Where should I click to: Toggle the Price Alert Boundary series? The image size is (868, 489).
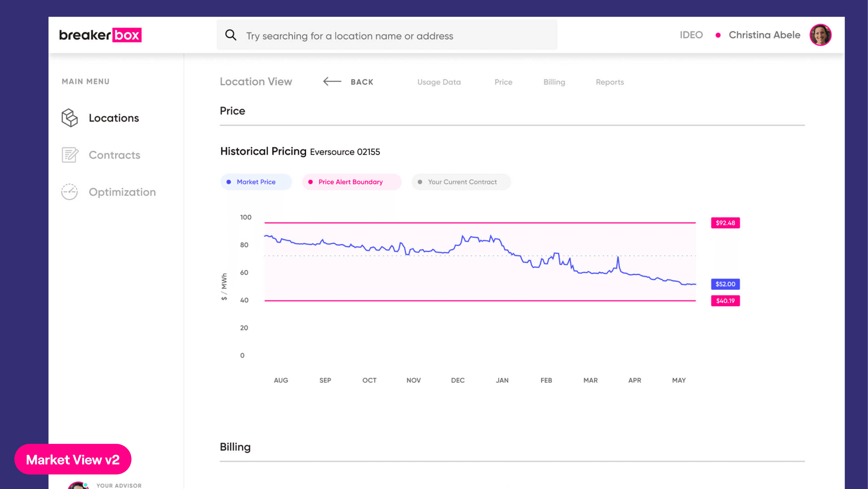pyautogui.click(x=352, y=182)
